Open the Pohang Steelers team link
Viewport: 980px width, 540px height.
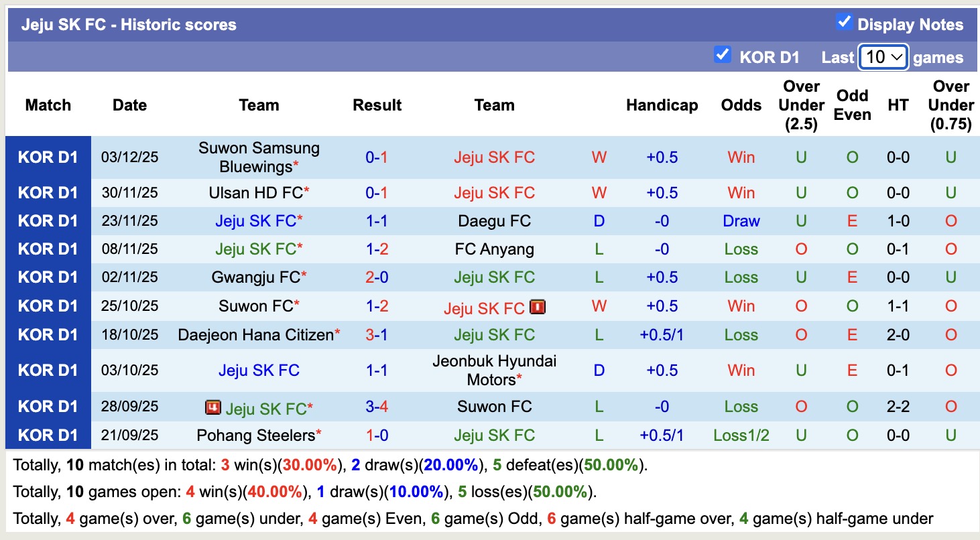(256, 435)
